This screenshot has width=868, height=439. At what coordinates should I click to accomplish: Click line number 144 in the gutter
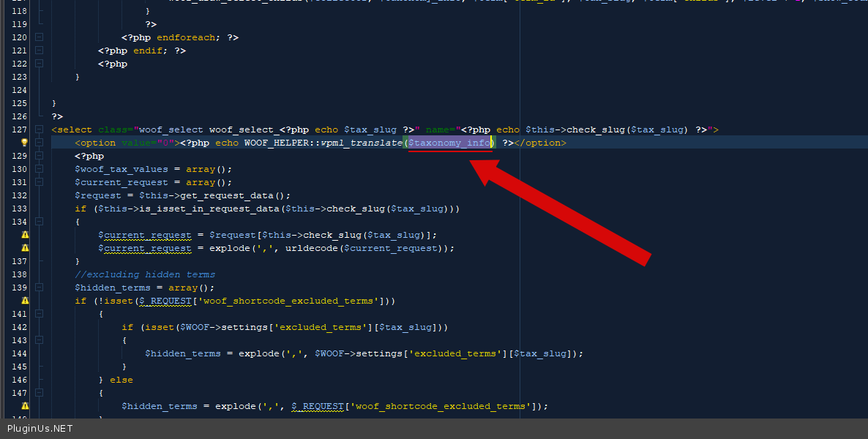coord(19,353)
